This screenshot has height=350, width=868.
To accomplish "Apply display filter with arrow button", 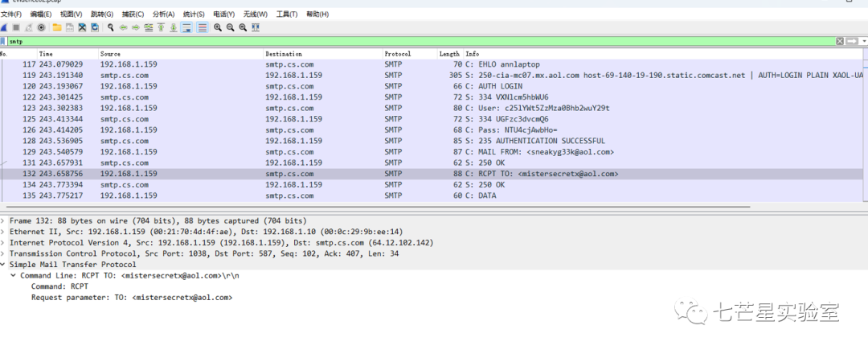I will point(851,41).
